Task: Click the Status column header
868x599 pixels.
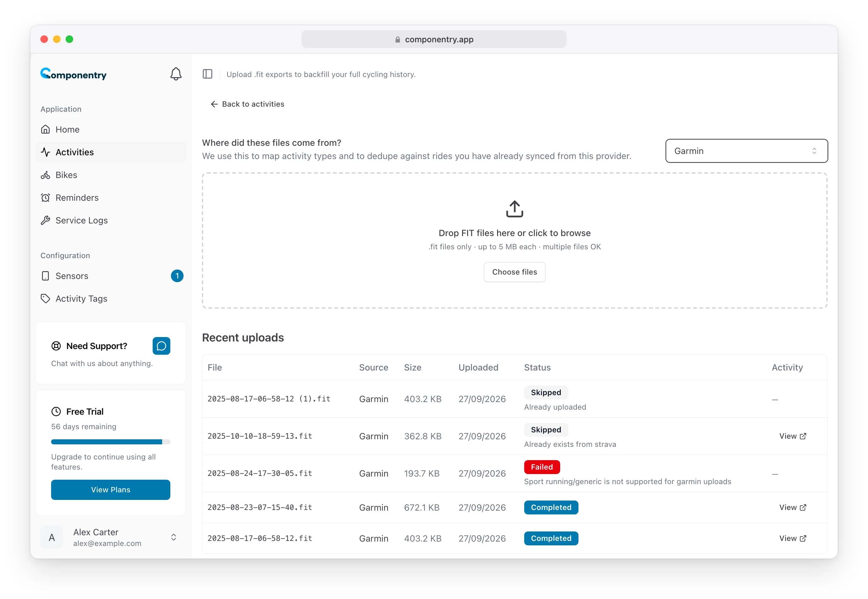Action: click(537, 367)
